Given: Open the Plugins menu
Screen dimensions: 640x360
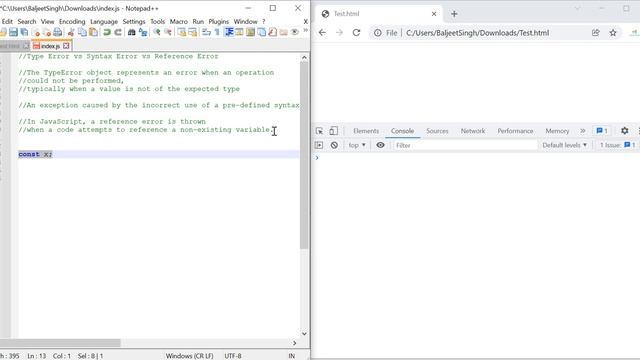Looking at the screenshot, I should (x=219, y=22).
